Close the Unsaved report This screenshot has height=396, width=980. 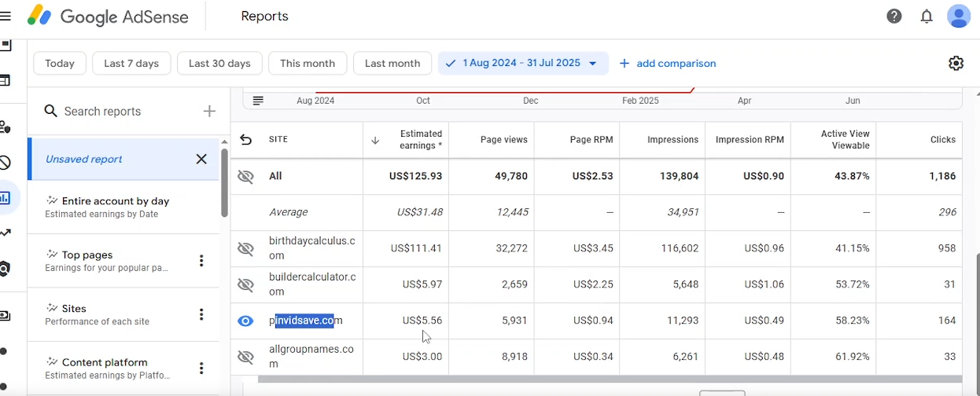click(x=201, y=159)
